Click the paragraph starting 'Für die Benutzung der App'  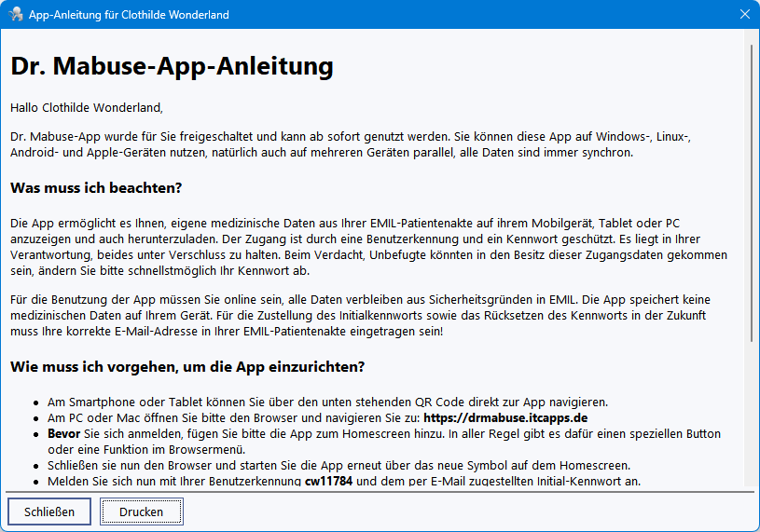(373, 315)
